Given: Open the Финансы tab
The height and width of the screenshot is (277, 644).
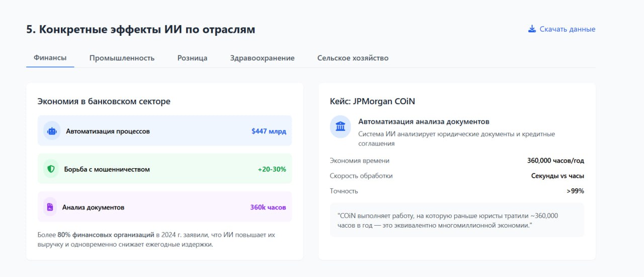Looking at the screenshot, I should 50,58.
